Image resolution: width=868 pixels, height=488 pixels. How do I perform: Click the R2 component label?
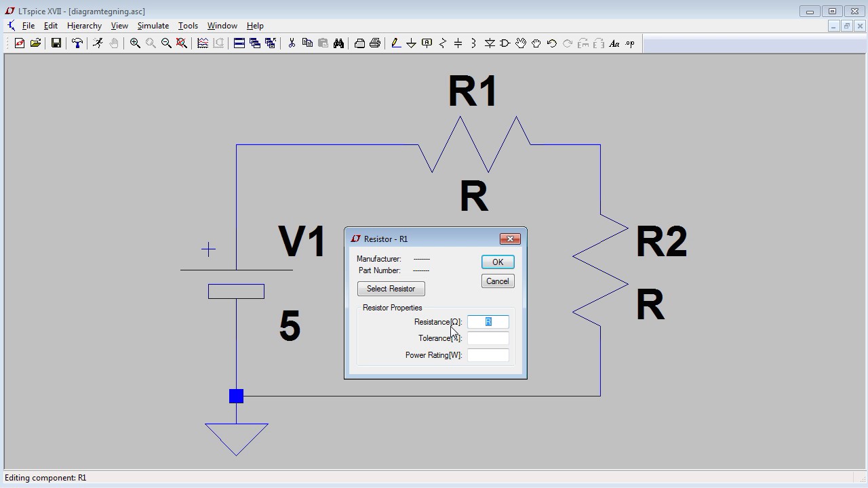tap(662, 242)
